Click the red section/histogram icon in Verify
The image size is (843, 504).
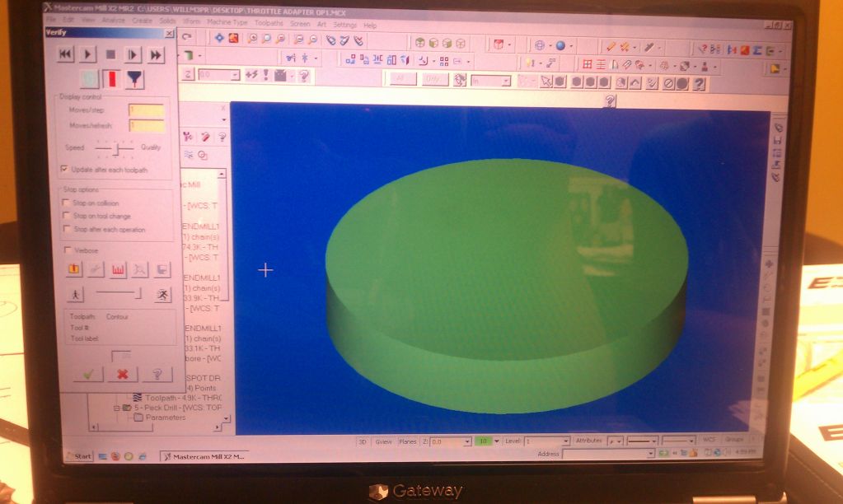click(x=119, y=269)
